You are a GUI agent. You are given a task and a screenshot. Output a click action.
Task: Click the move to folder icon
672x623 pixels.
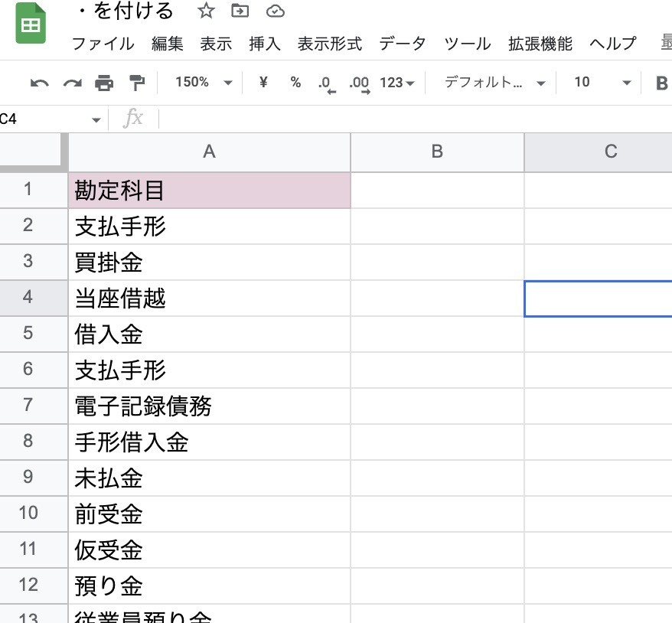[x=240, y=11]
